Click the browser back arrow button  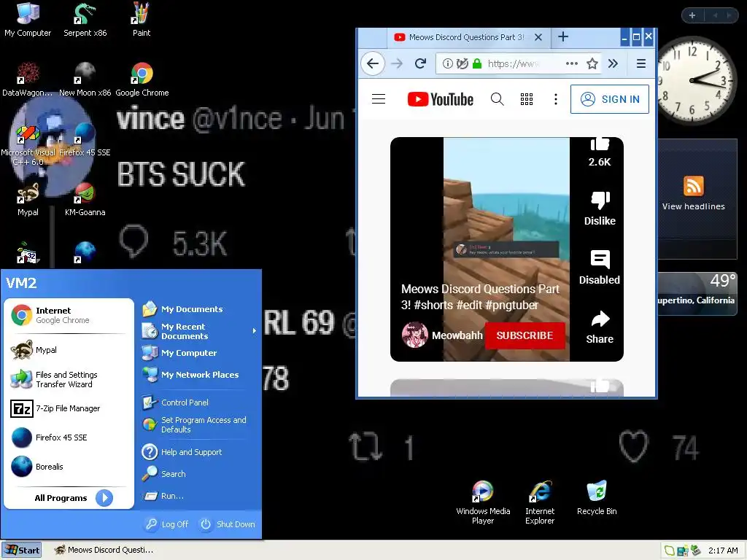pos(373,63)
